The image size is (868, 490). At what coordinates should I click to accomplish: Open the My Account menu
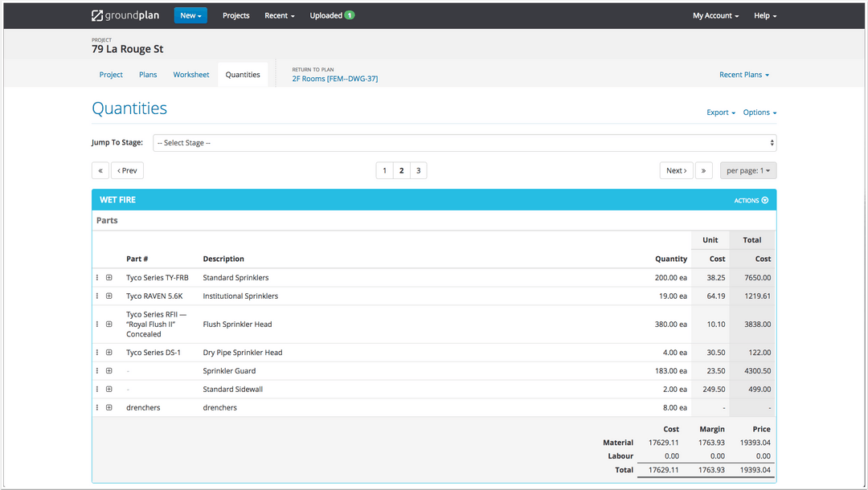point(715,15)
